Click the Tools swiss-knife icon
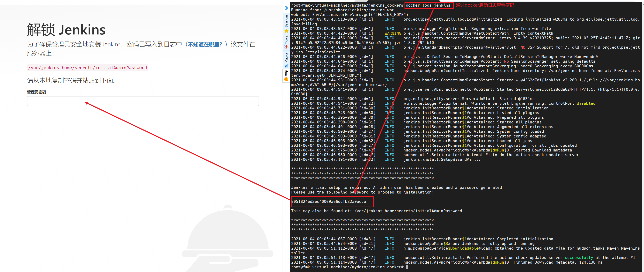Viewport: 644px width, 272px height. (x=286, y=47)
